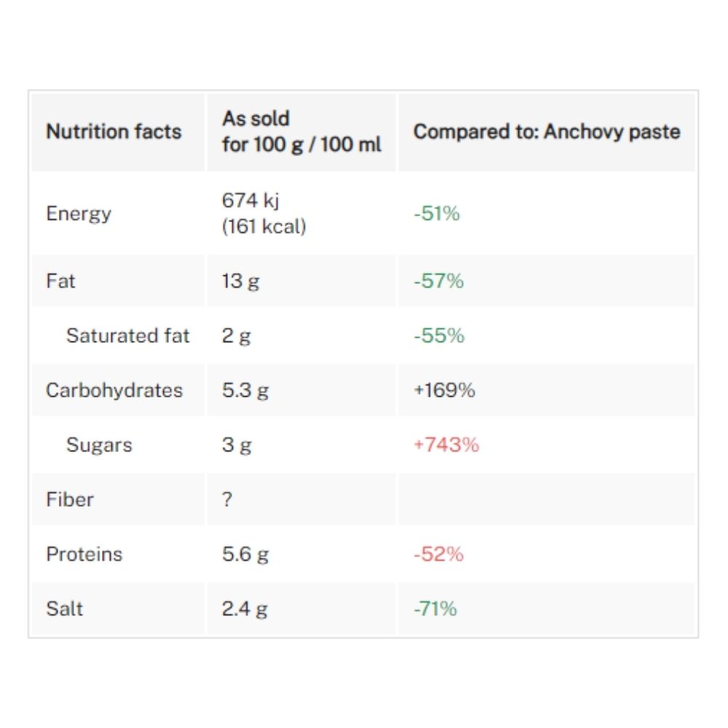Click the -55% saturated fat comparison

point(439,336)
